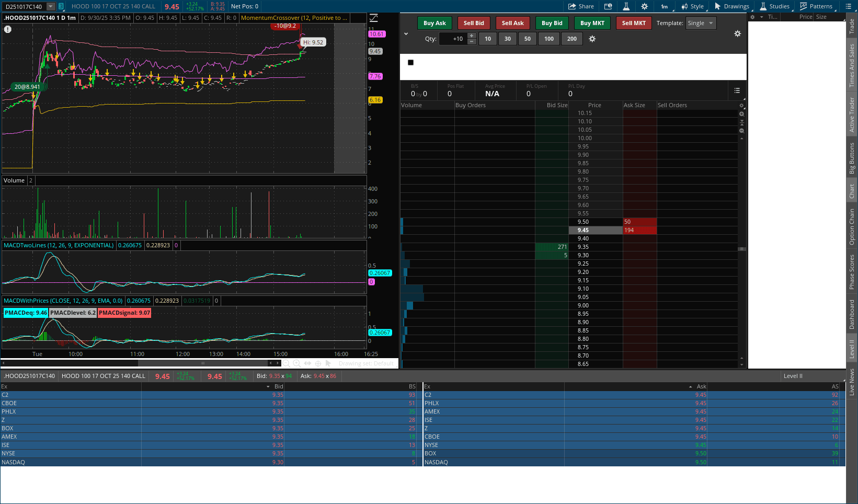This screenshot has width=858, height=504.
Task: Open the Template Single dropdown
Action: pos(700,23)
